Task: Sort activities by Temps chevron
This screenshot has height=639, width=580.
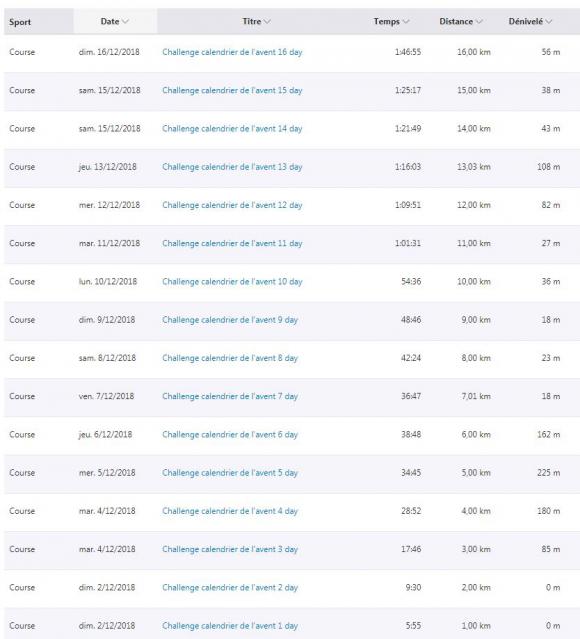Action: pyautogui.click(x=406, y=22)
